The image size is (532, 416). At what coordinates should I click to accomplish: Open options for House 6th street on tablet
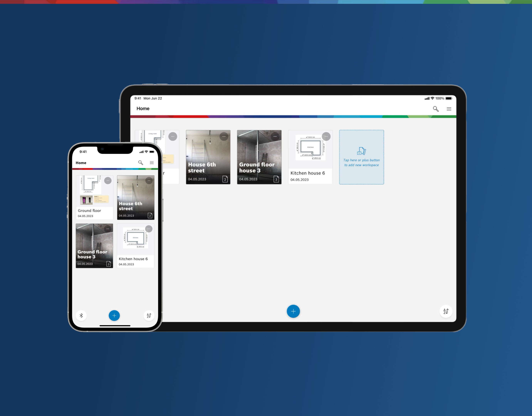224,136
